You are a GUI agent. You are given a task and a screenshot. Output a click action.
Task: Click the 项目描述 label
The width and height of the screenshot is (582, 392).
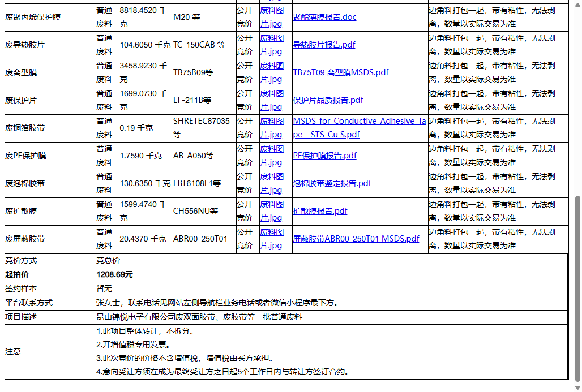[x=21, y=317]
